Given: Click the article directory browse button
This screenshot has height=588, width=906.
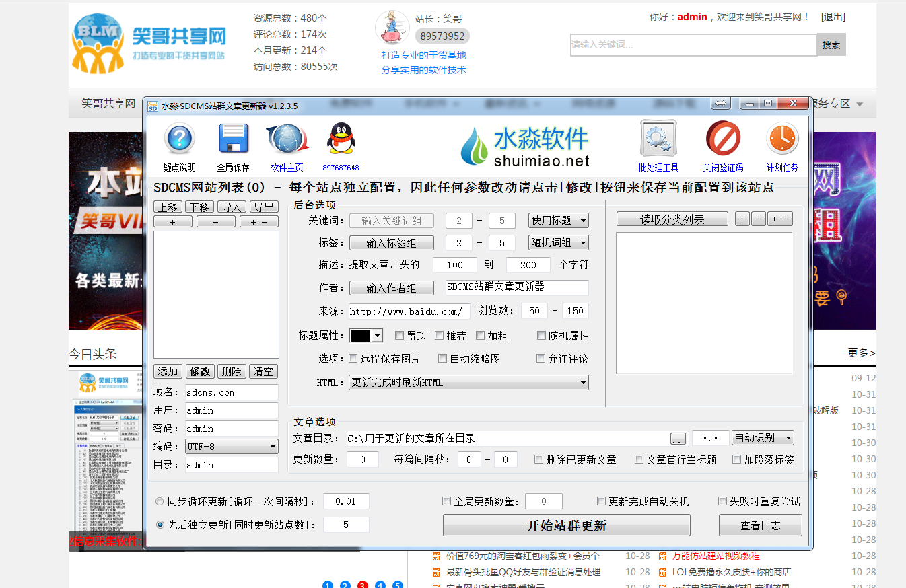Looking at the screenshot, I should (x=678, y=439).
